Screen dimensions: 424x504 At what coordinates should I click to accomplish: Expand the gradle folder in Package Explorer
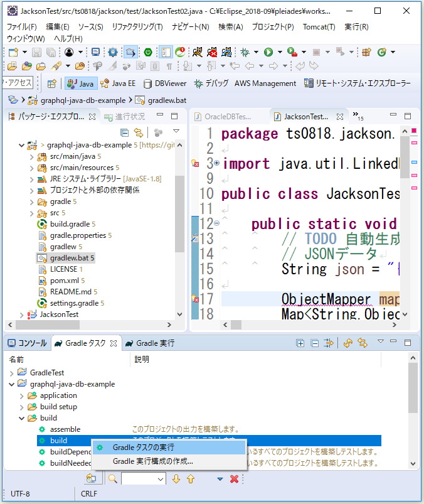coord(31,202)
